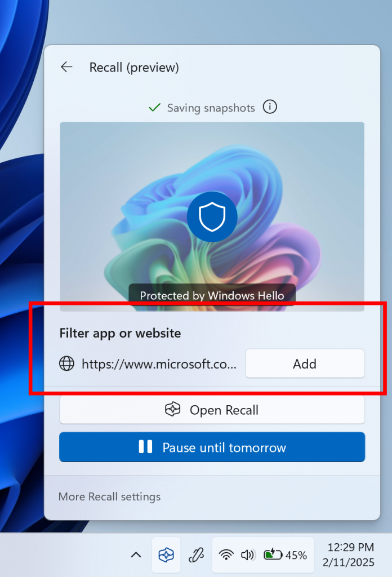This screenshot has width=392, height=577.
Task: Open the pen menu icon in taskbar
Action: [x=196, y=555]
